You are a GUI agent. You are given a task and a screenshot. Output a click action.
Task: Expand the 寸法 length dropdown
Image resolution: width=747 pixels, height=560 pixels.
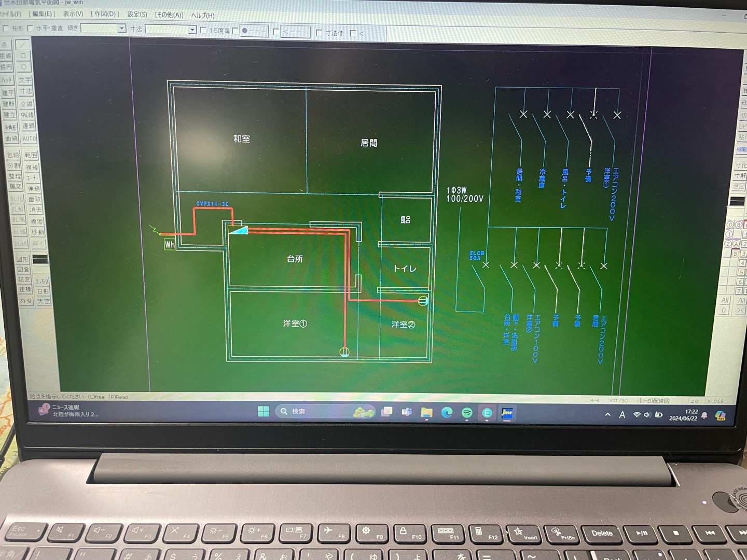pos(192,30)
